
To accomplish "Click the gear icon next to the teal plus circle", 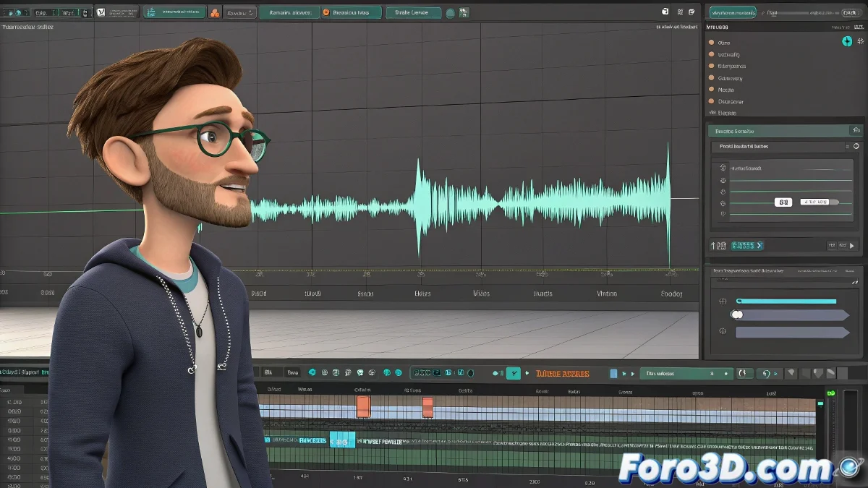I will pyautogui.click(x=860, y=42).
